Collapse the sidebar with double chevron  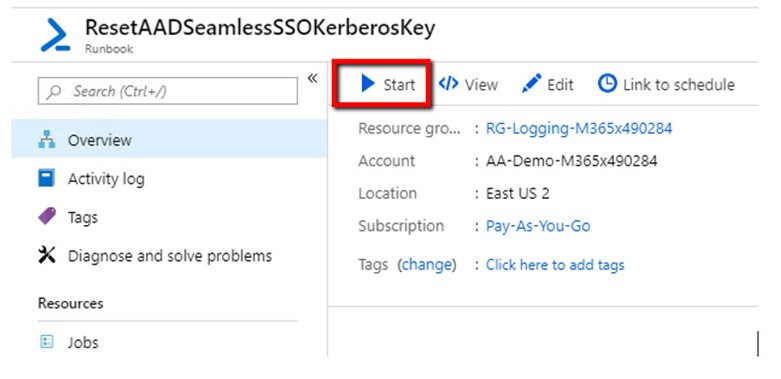click(312, 78)
